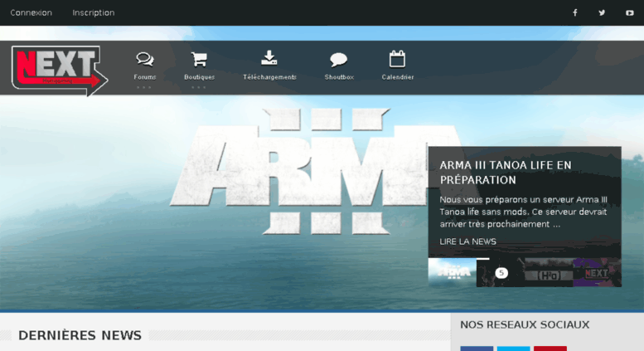The width and height of the screenshot is (644, 351).
Task: Click the NOS RESEAUX SOCIAUX heading
Action: pyautogui.click(x=525, y=324)
